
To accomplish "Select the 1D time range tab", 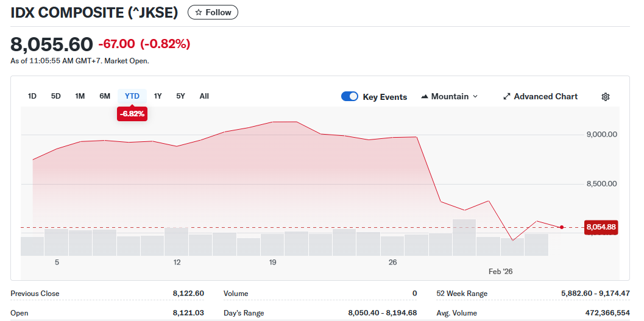I will pos(32,96).
